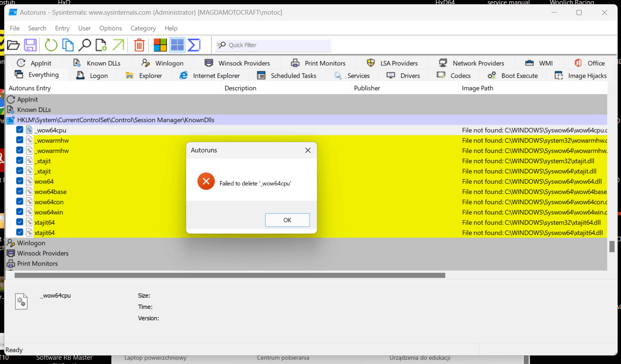
Task: Click the horizontal scrollbar thumb of the list
Action: [x=230, y=275]
